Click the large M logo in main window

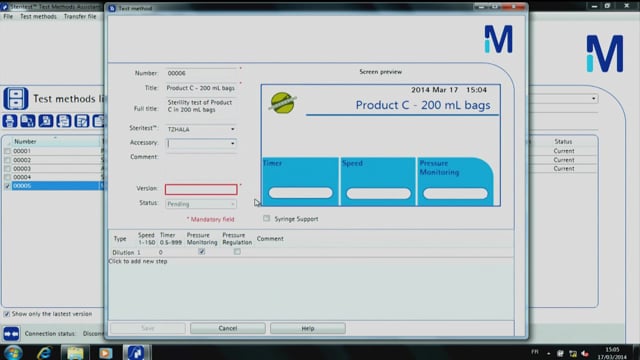(x=605, y=53)
